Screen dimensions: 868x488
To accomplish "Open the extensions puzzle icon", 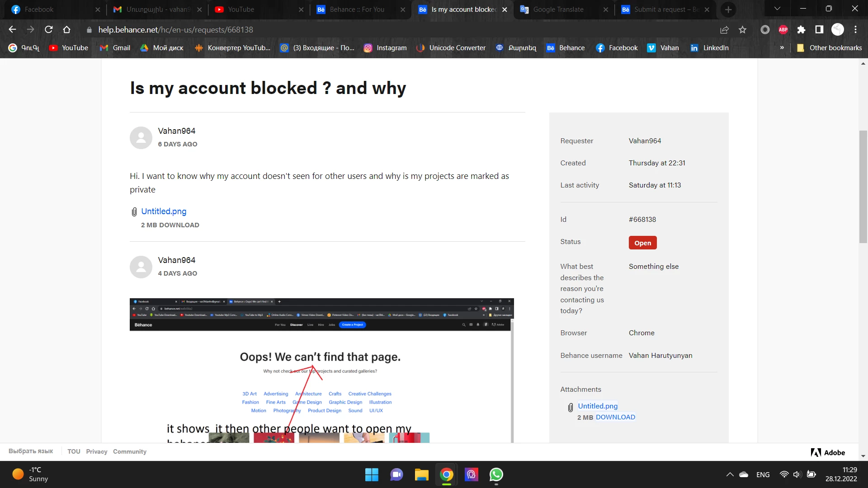I will 801,30.
